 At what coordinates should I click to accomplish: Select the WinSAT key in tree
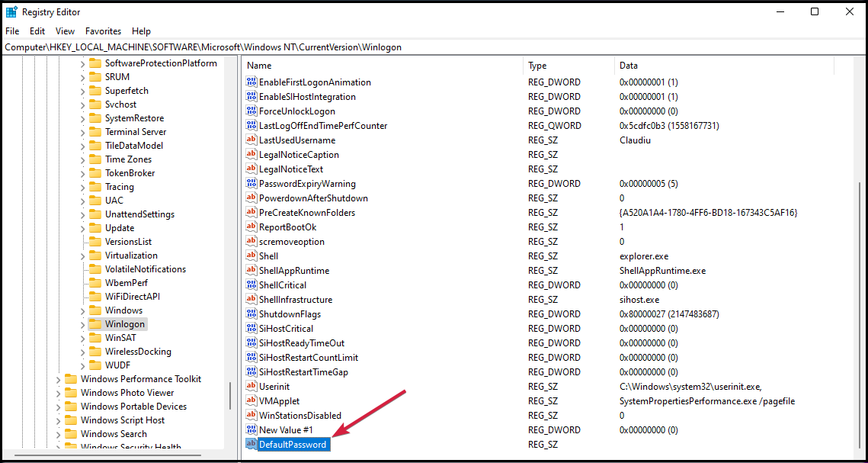(x=120, y=338)
